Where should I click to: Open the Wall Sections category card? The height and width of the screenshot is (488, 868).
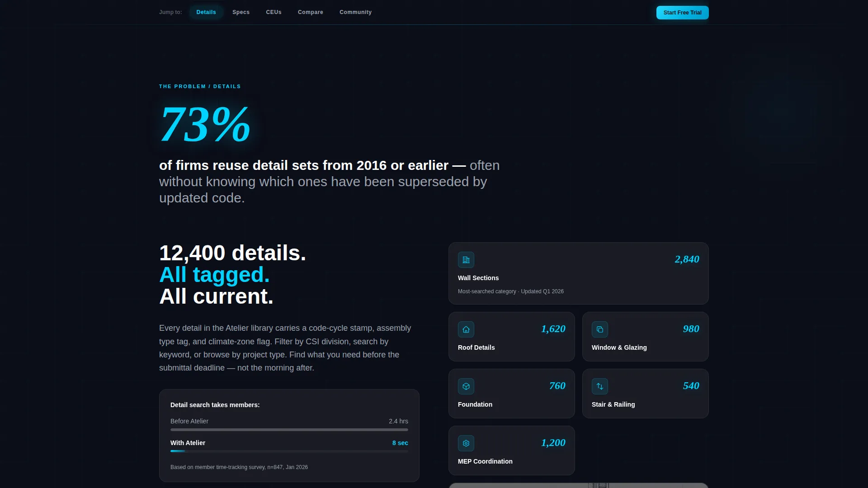pos(578,273)
